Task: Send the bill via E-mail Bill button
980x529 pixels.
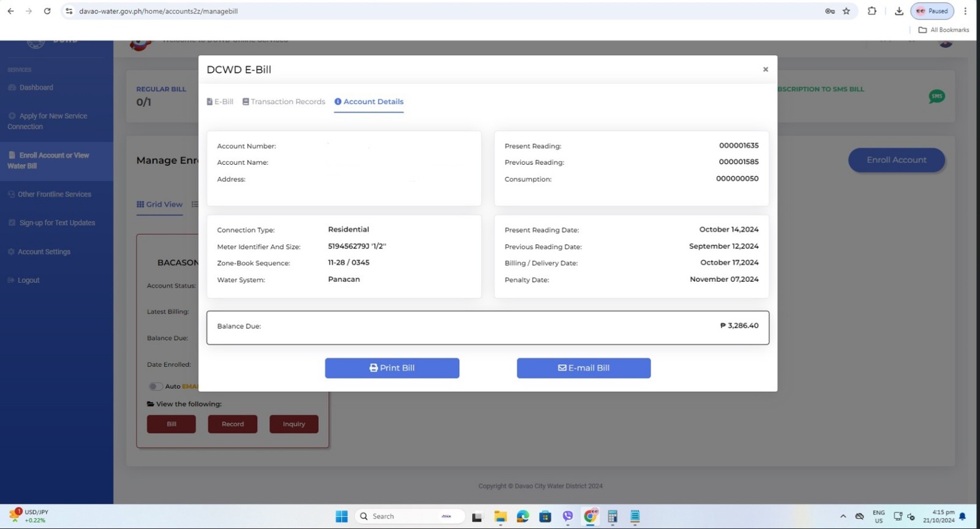Action: pyautogui.click(x=584, y=368)
